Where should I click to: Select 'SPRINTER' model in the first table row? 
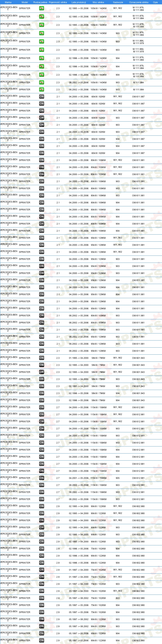24,9
